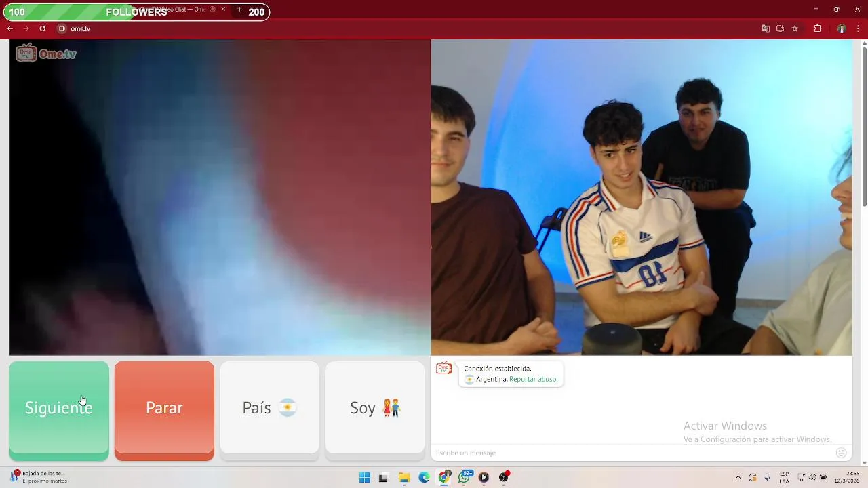Click the partner's webcam video
The image size is (868, 488).
click(x=642, y=197)
